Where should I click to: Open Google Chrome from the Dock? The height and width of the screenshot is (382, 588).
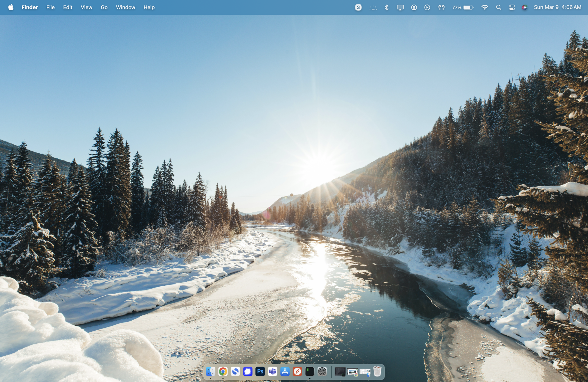pos(223,372)
